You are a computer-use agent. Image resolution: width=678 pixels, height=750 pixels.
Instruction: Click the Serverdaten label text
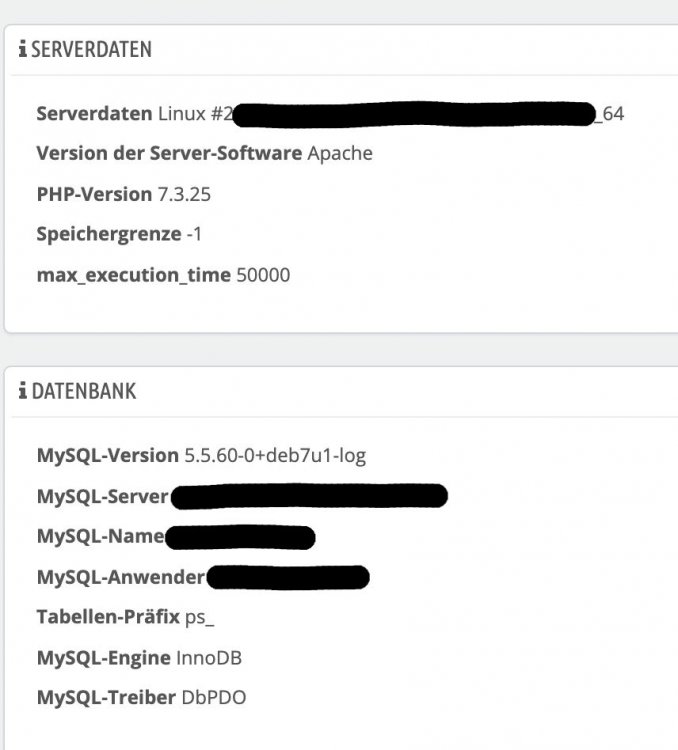tap(94, 114)
